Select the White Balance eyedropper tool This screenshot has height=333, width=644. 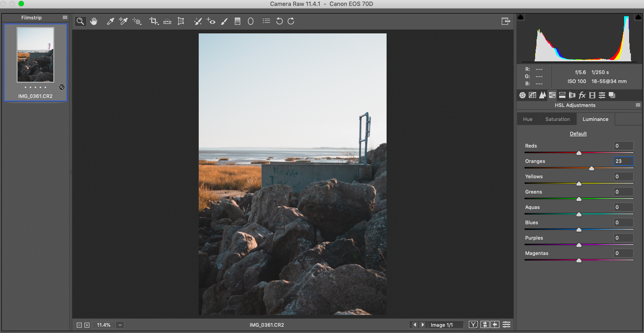click(x=110, y=21)
